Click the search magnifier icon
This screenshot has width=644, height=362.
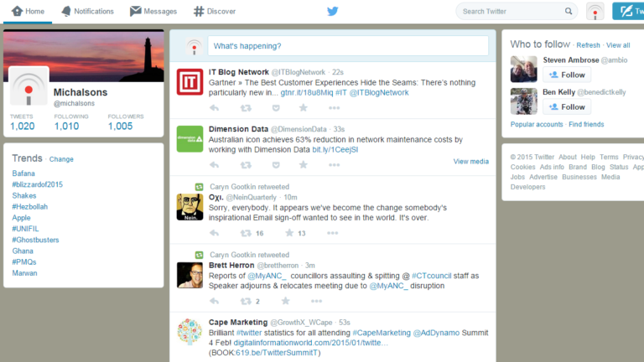click(569, 11)
